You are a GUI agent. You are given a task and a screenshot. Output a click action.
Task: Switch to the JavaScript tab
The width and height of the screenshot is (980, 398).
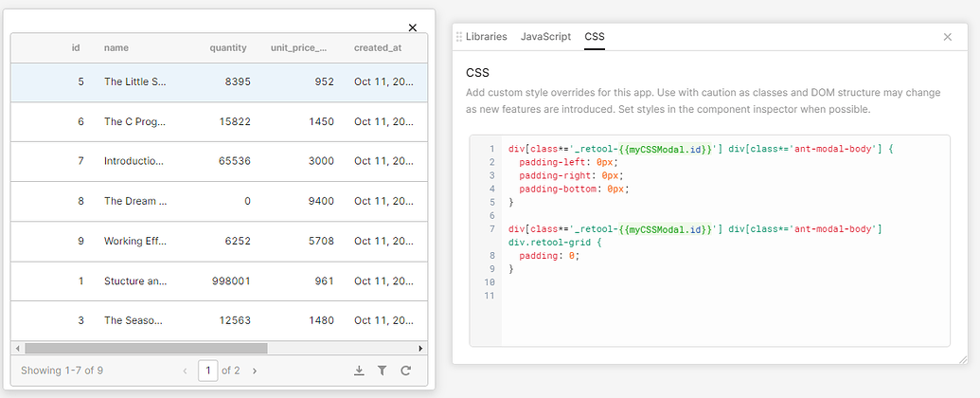[x=545, y=37]
